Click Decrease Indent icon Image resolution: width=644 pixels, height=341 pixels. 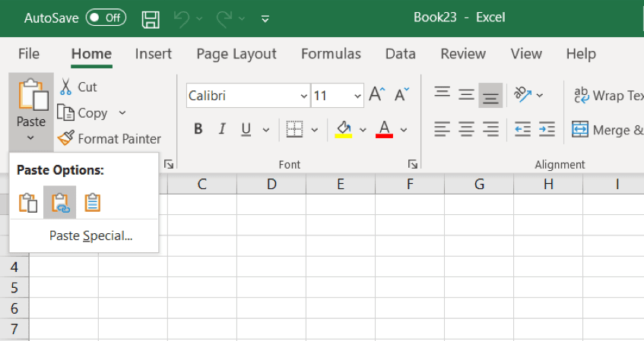click(522, 129)
